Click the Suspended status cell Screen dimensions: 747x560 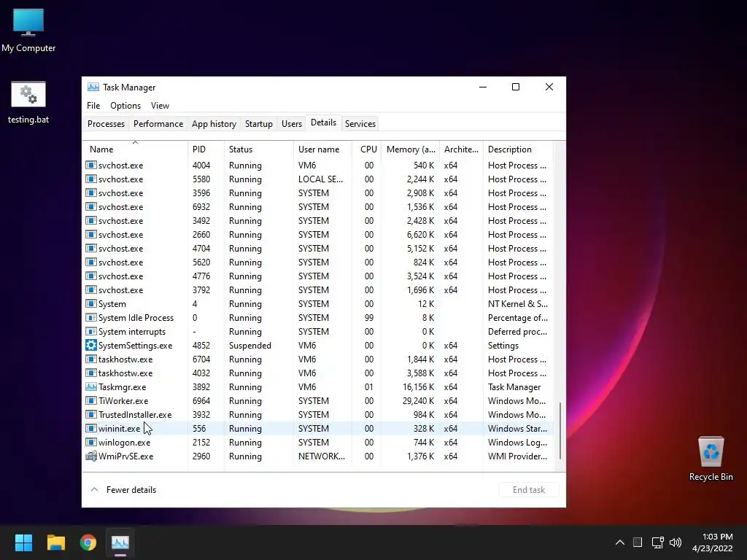[x=250, y=345]
